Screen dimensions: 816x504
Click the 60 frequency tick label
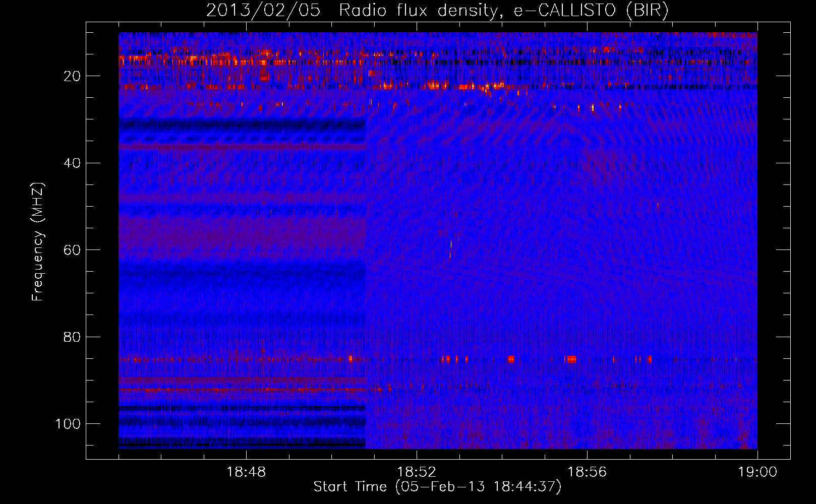click(72, 250)
